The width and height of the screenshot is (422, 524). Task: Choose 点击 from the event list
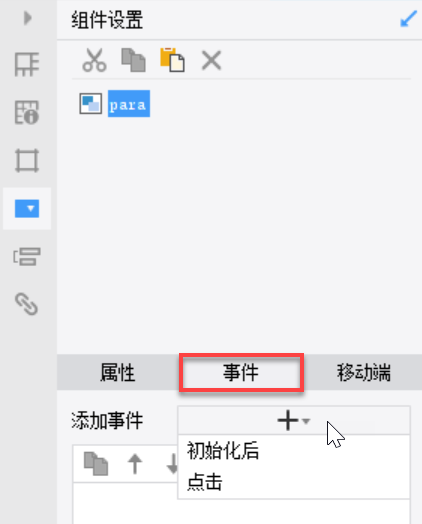coord(204,482)
